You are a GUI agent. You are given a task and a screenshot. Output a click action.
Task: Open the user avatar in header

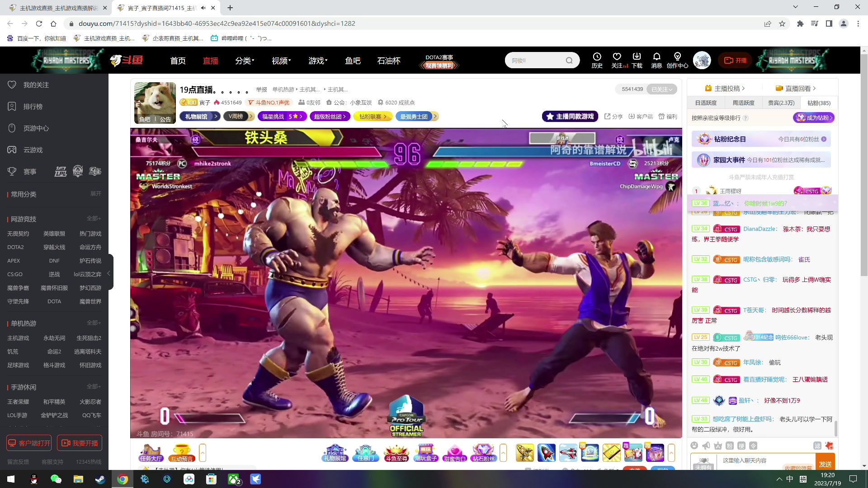point(702,60)
